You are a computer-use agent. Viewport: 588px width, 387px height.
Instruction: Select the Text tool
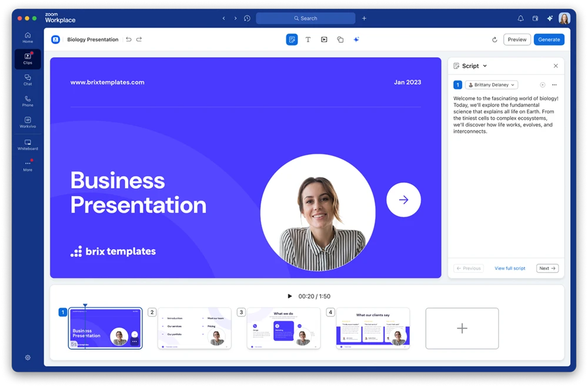coord(308,39)
